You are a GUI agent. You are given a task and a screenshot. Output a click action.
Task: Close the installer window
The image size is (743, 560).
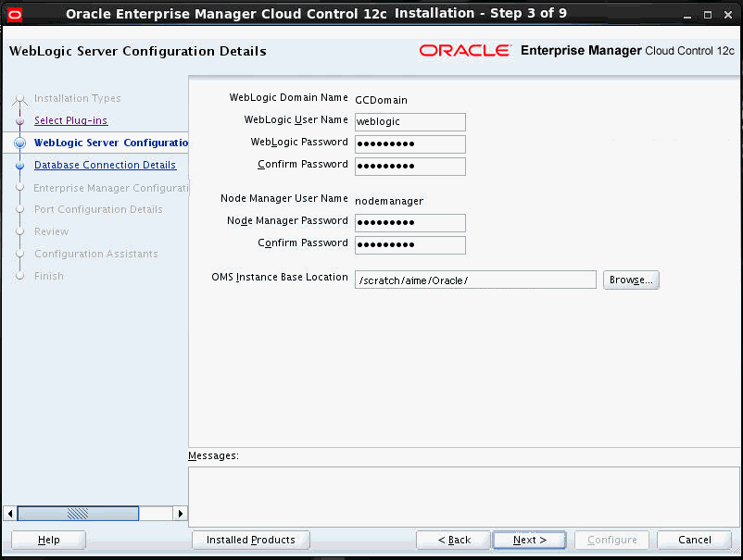[x=728, y=15]
